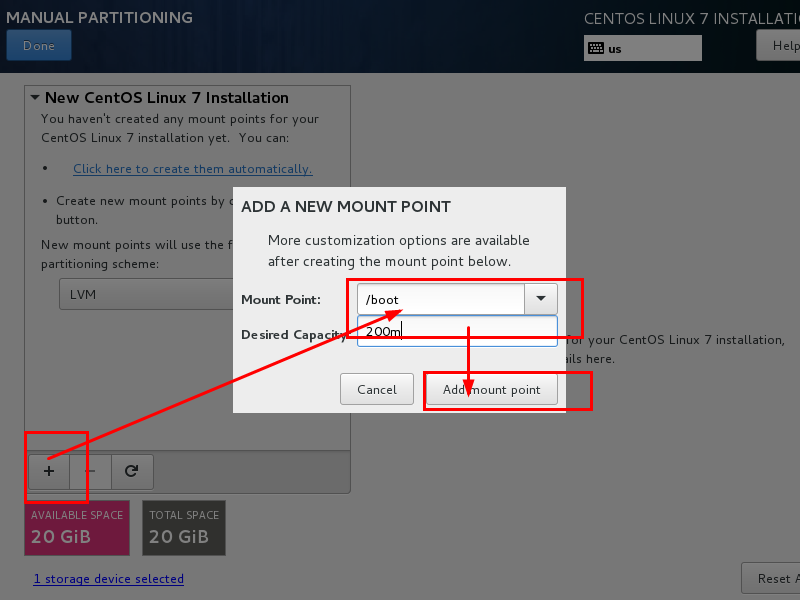Click the Available Space 20 GiB box
The width and height of the screenshot is (800, 600).
tap(77, 528)
